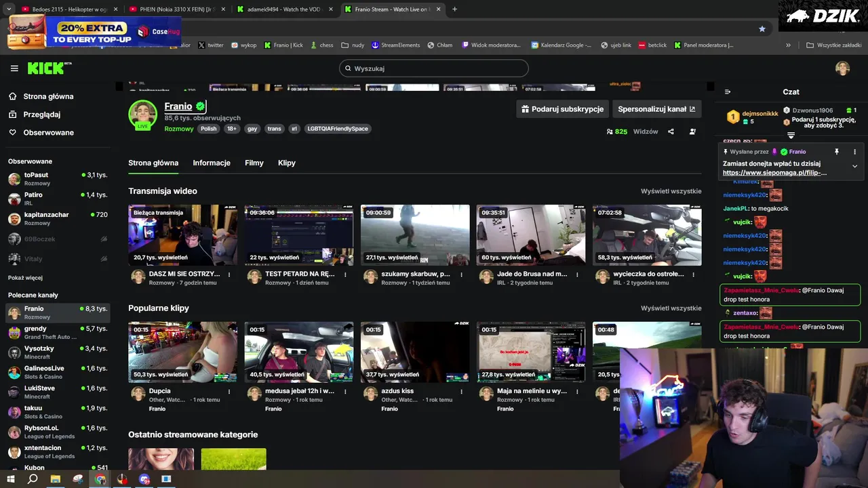Open options menu for wycieczka do ostrołe video

tap(693, 274)
